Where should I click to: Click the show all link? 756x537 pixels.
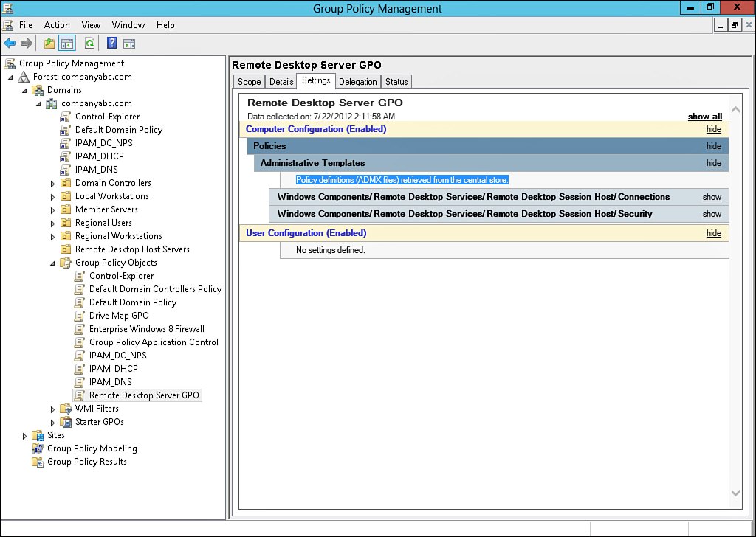pos(704,117)
